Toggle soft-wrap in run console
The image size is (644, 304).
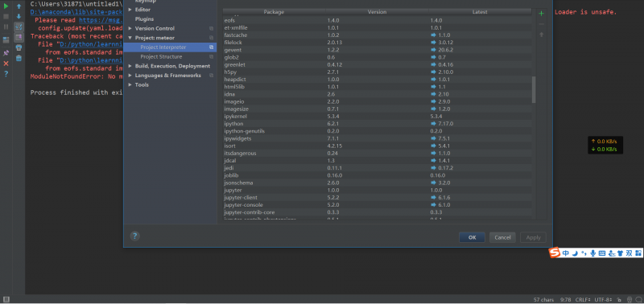(19, 27)
